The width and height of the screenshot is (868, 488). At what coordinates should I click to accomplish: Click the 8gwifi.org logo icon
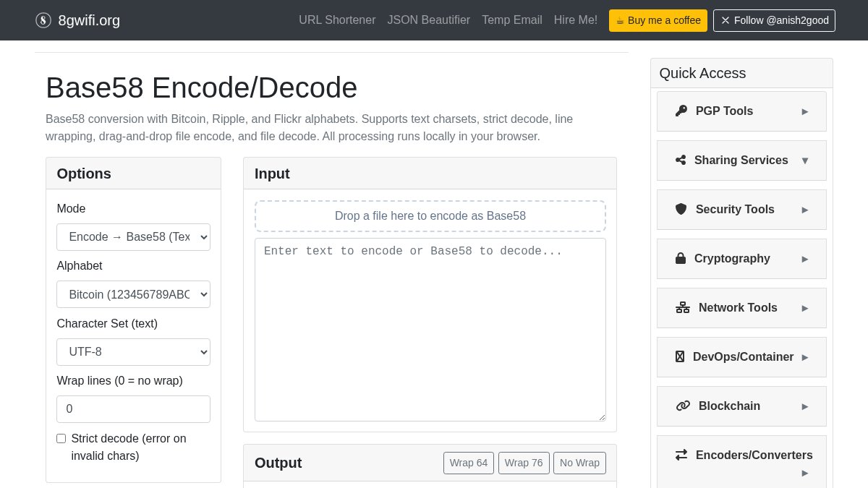(43, 20)
